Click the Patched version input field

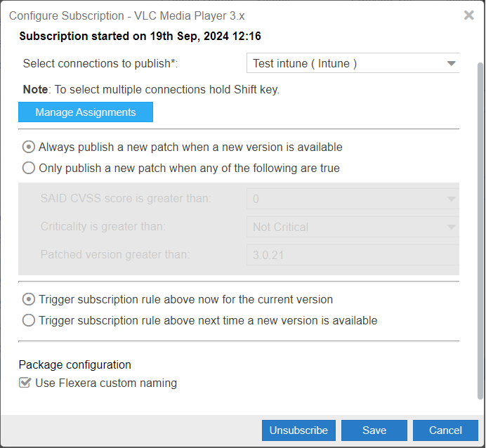point(353,255)
